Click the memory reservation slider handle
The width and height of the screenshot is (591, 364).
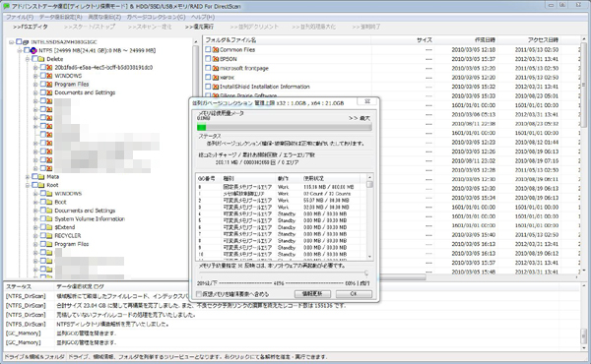(366, 273)
